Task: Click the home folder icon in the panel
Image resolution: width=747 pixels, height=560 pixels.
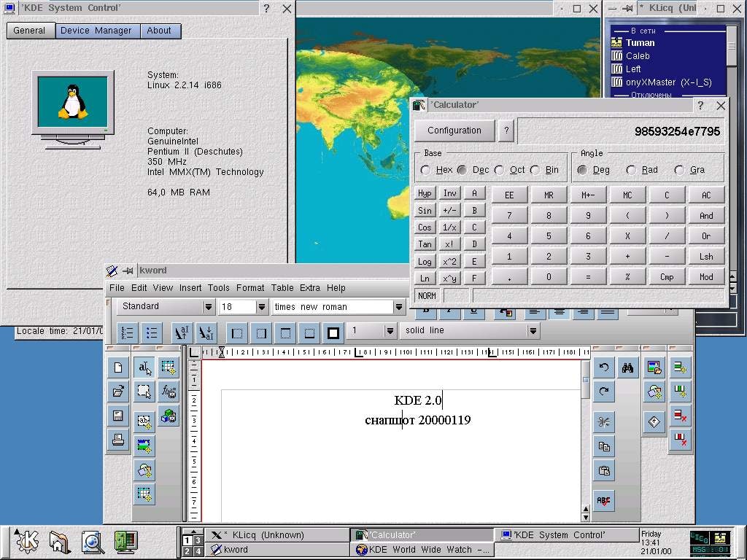Action: [59, 542]
